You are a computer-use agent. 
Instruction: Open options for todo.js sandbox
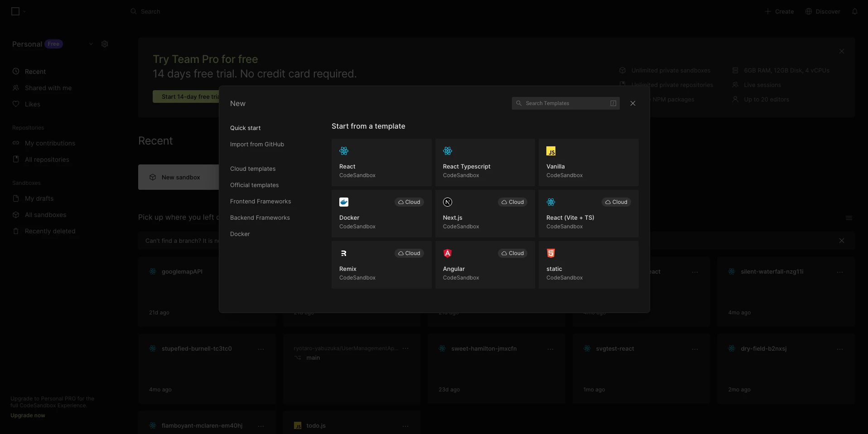pyautogui.click(x=405, y=426)
